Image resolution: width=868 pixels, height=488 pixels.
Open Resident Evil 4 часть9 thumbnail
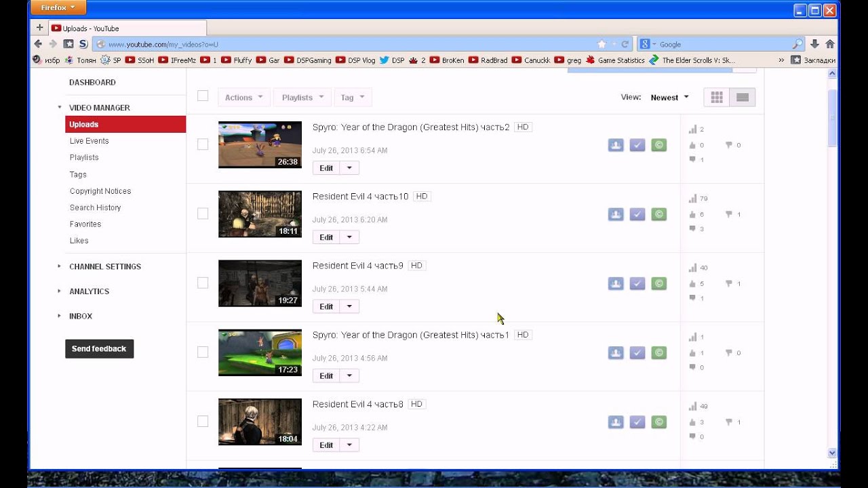260,283
